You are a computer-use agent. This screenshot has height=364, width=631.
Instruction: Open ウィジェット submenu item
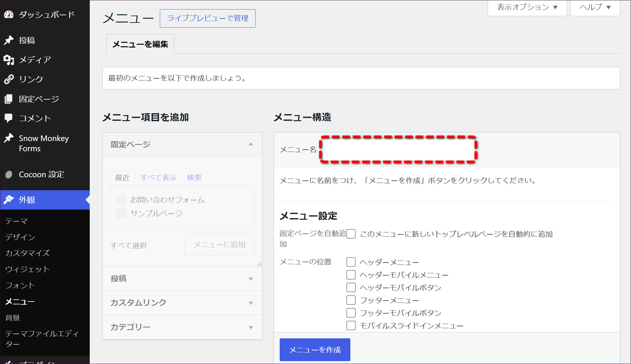(x=28, y=269)
